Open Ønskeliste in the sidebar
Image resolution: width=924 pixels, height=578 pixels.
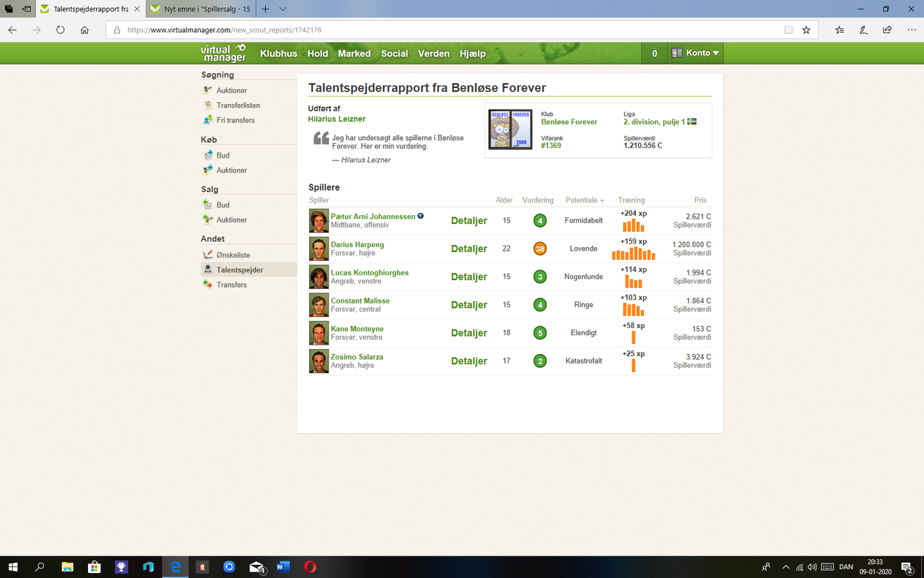click(233, 255)
